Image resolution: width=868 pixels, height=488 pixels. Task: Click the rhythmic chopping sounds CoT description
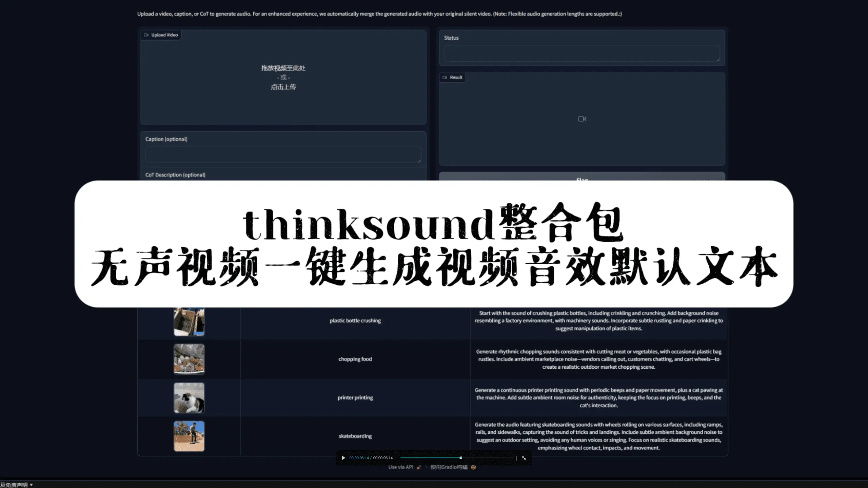599,359
